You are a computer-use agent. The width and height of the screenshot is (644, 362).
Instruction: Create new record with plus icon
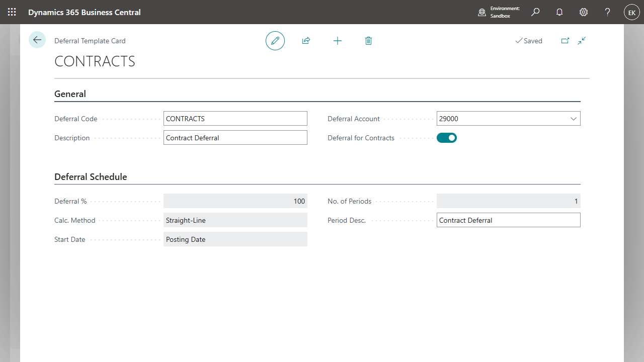[x=338, y=41]
